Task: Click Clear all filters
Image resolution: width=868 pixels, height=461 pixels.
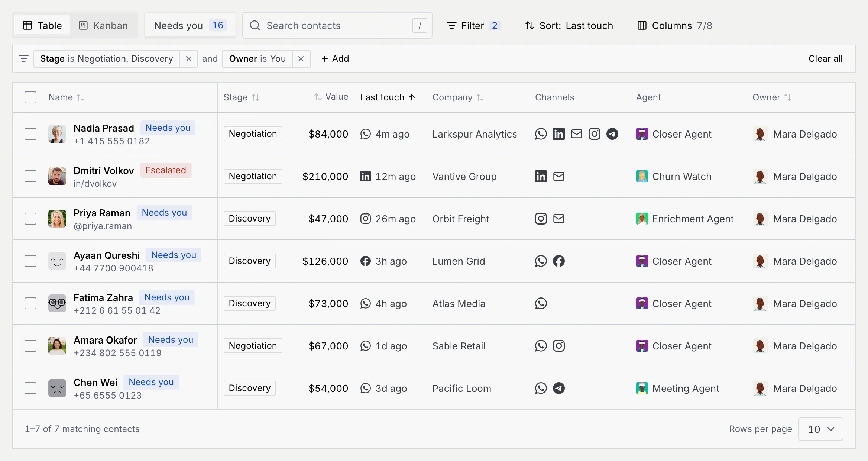Action: click(x=825, y=59)
